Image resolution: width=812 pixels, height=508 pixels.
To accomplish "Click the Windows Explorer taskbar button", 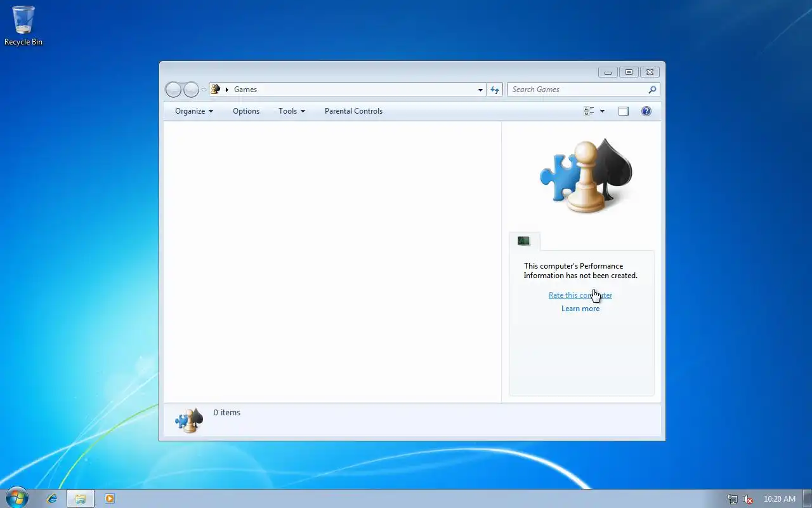I will (x=81, y=498).
